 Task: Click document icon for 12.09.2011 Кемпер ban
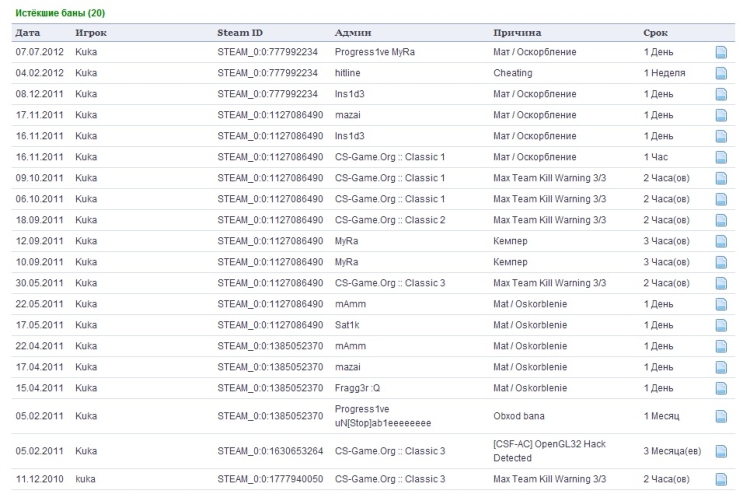point(721,242)
